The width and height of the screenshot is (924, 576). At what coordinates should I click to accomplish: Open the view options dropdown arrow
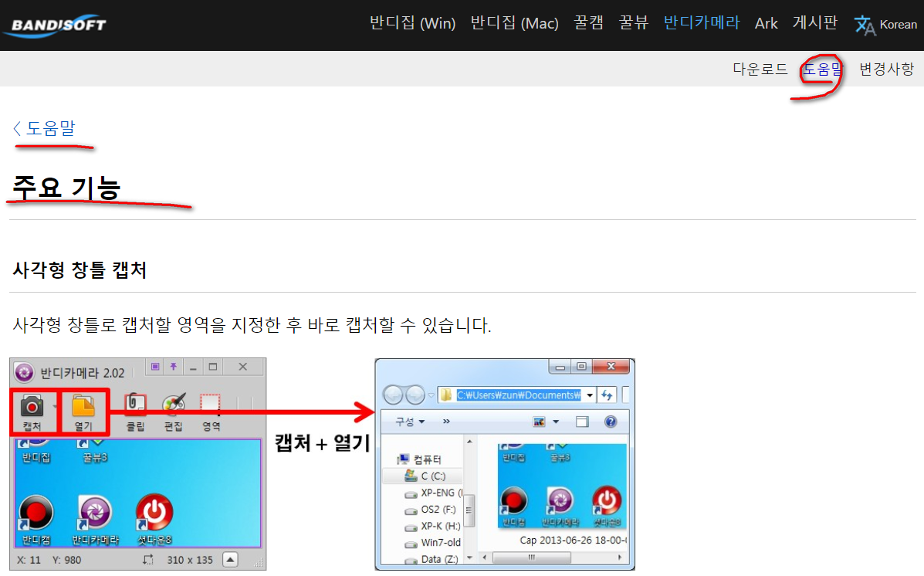click(x=556, y=422)
